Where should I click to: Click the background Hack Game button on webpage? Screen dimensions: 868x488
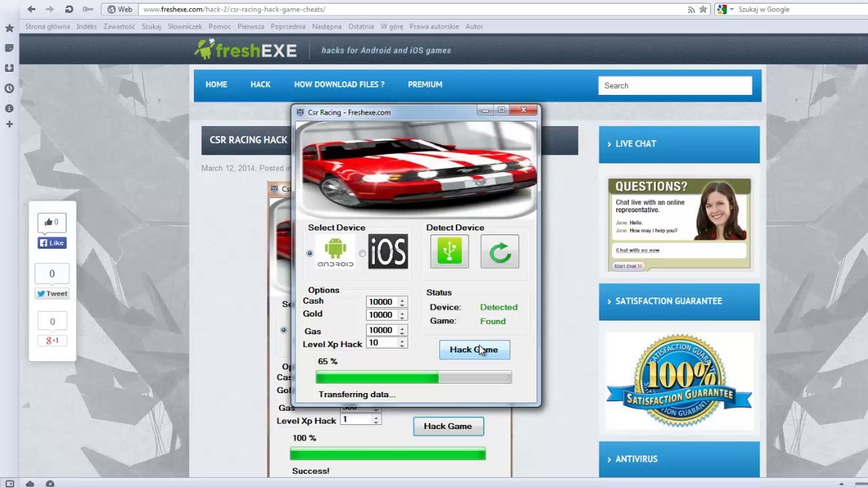pyautogui.click(x=448, y=426)
